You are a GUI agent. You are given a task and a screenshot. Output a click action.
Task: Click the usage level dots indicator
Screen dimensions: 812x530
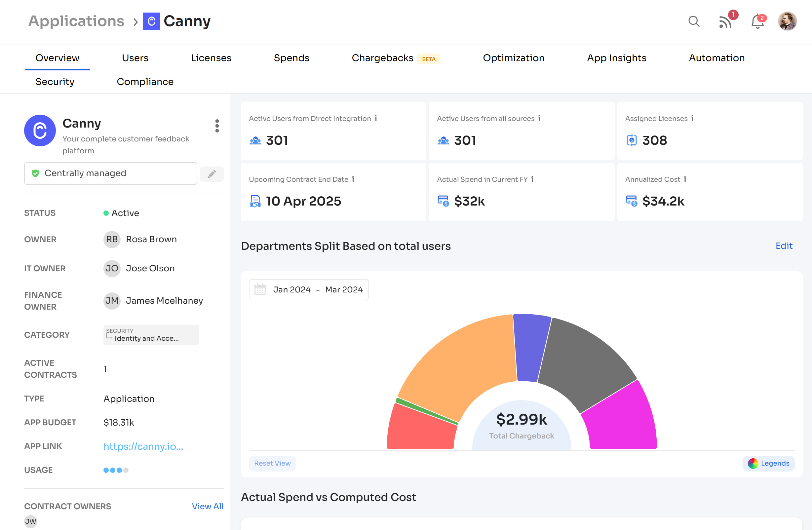tap(116, 470)
